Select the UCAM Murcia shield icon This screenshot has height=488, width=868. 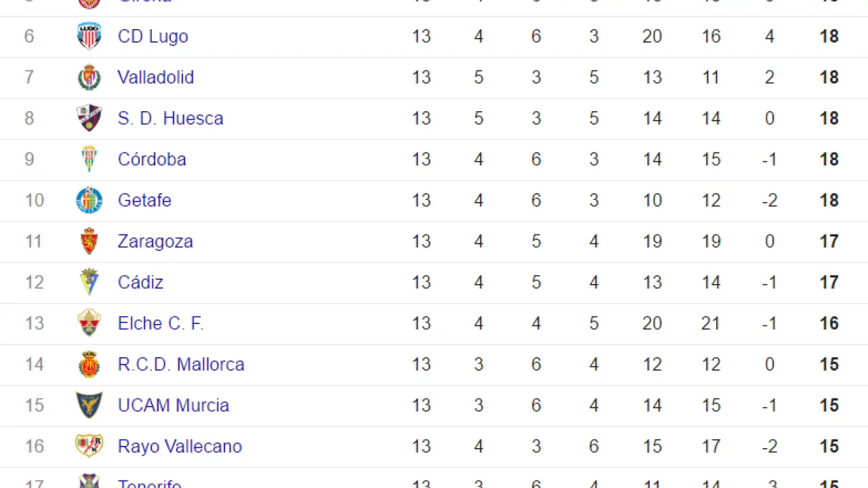(x=89, y=405)
